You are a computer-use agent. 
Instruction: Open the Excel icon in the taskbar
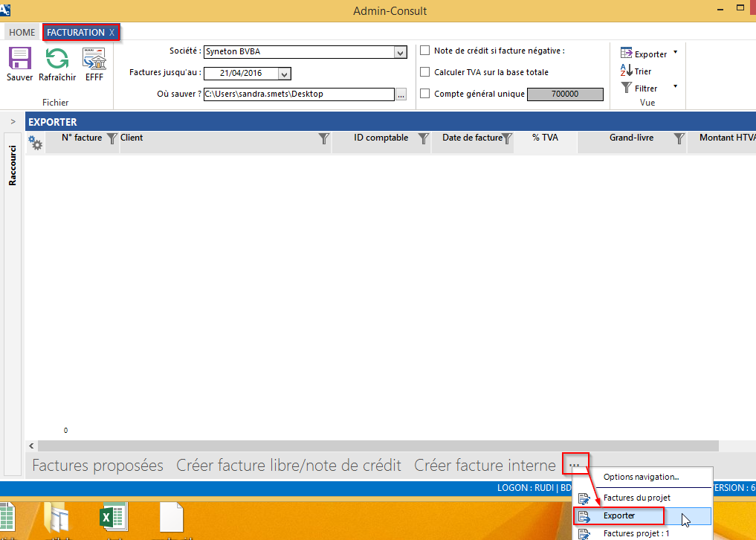point(111,518)
